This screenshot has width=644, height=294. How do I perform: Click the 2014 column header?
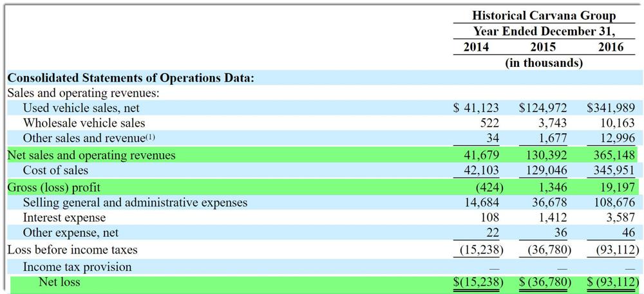pos(477,47)
